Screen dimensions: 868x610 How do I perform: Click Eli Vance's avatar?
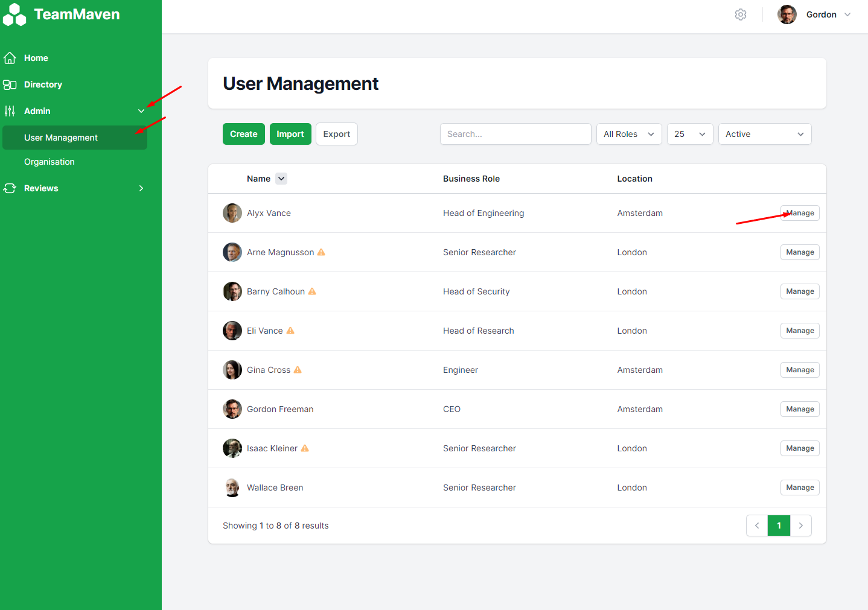[x=232, y=331]
